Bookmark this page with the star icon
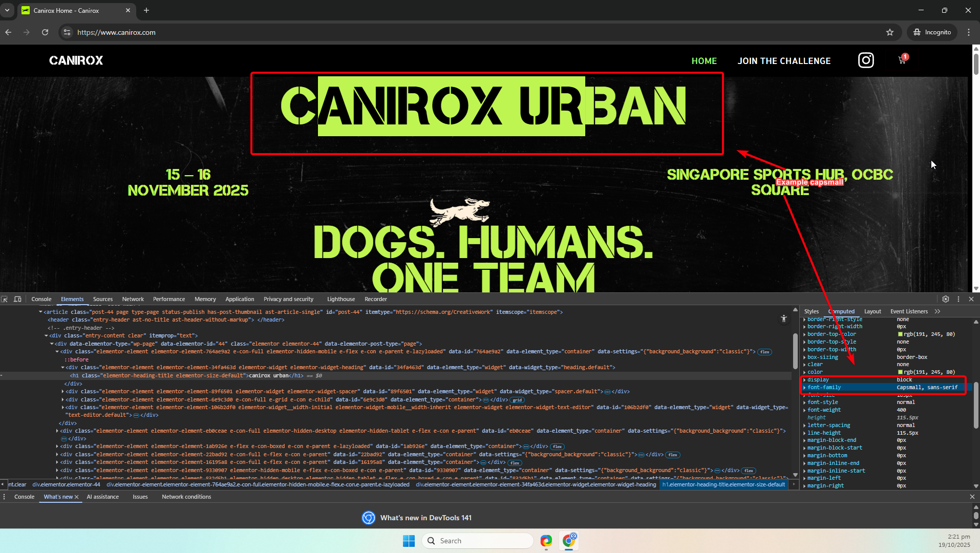 coord(890,32)
